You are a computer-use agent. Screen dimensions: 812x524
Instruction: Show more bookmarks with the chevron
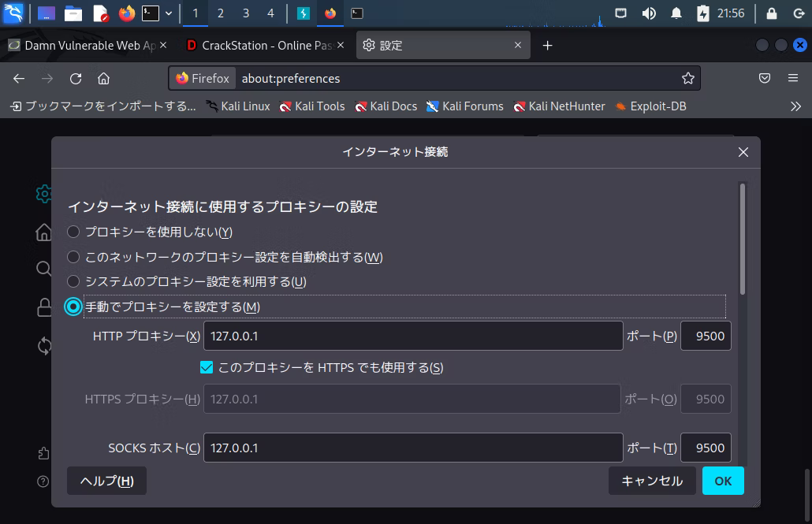pos(796,106)
